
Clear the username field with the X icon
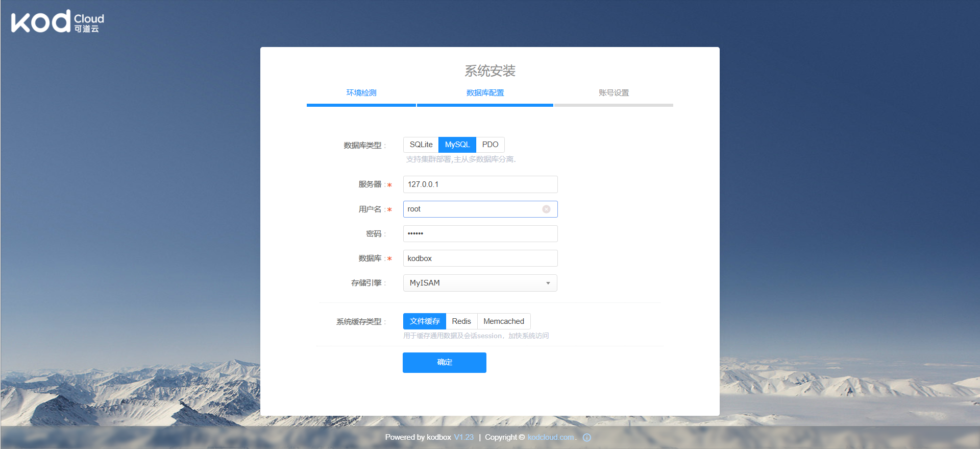(x=546, y=209)
